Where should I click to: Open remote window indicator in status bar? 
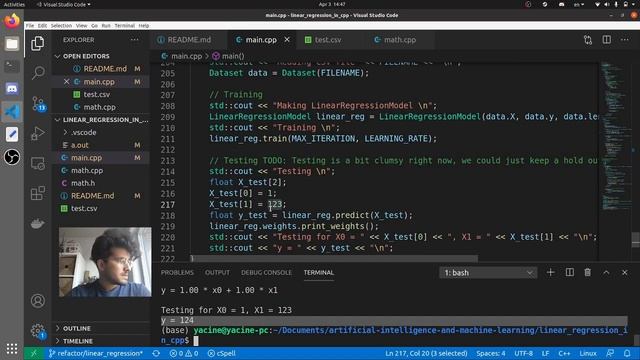[x=34, y=353]
